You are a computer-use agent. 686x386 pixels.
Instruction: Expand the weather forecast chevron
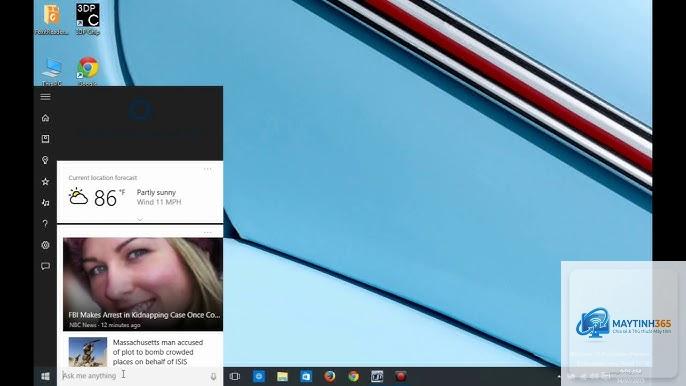(x=140, y=219)
